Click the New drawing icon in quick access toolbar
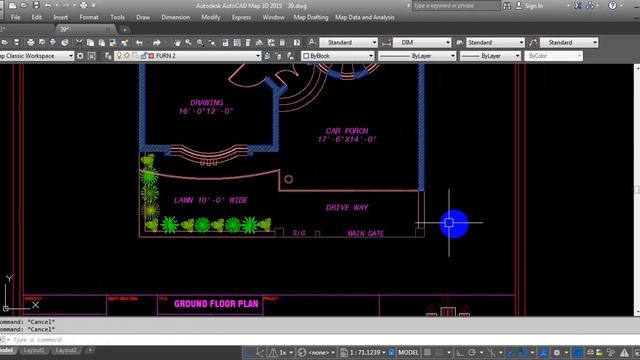Image resolution: width=640 pixels, height=360 pixels. tap(13, 5)
